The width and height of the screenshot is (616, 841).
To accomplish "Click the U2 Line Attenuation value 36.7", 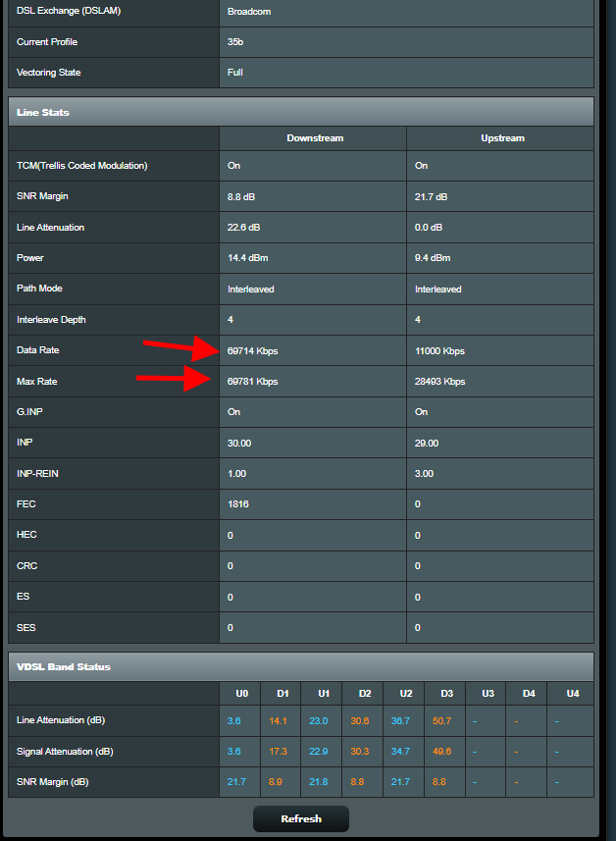I will 400,721.
